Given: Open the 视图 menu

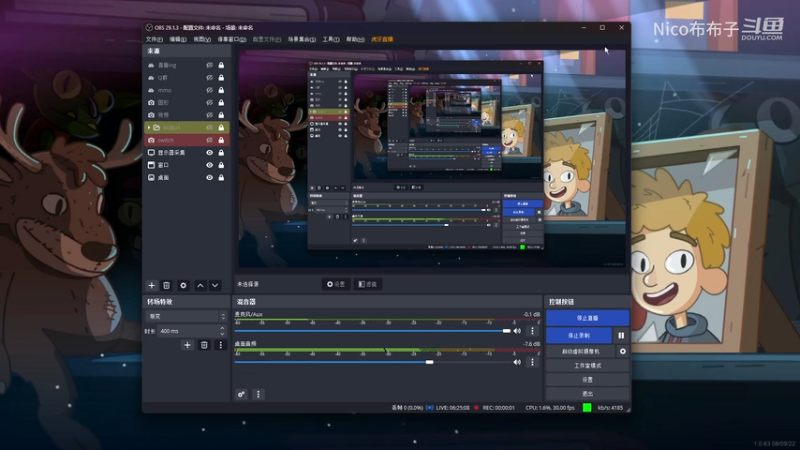Looking at the screenshot, I should 202,39.
